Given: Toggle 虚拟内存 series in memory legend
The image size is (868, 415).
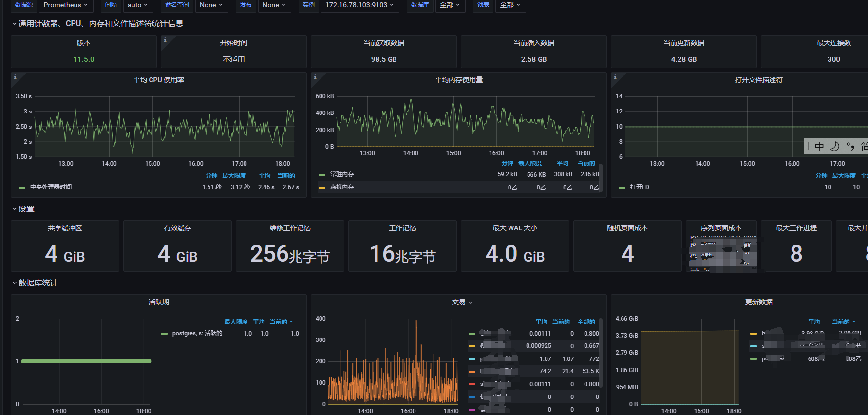Looking at the screenshot, I should coord(342,187).
